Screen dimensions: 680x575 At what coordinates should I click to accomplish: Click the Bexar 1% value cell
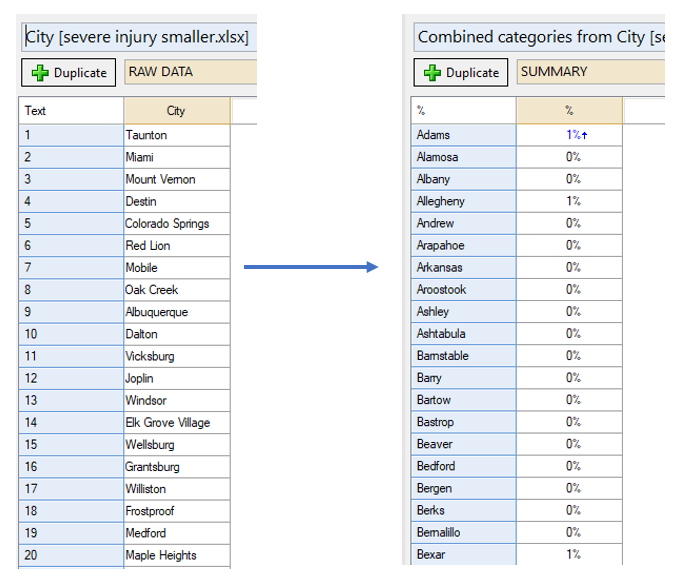tap(569, 555)
